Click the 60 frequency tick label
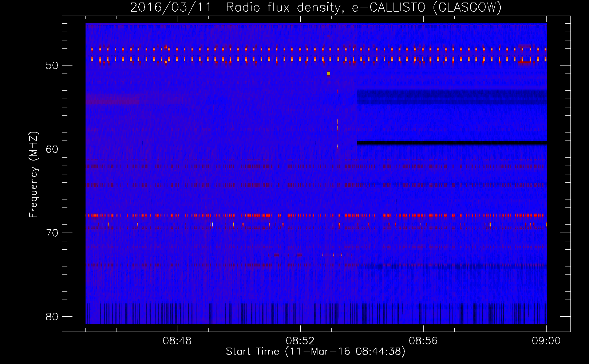 (52, 149)
